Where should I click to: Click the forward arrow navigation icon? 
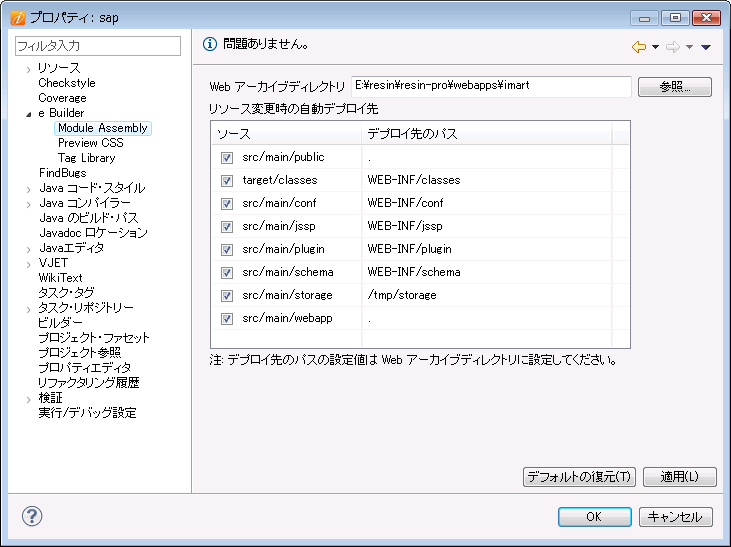673,47
